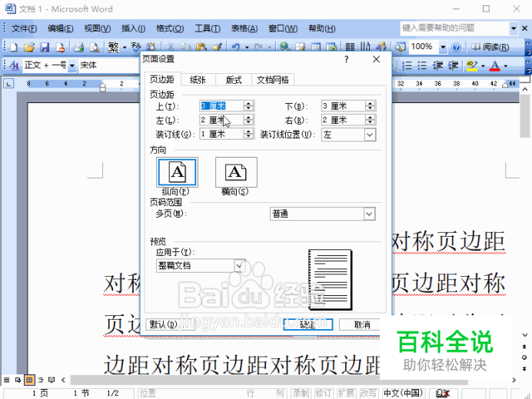Toggle the Drawing toolbar icon
This screenshot has width=532, height=399.
coord(381,47)
